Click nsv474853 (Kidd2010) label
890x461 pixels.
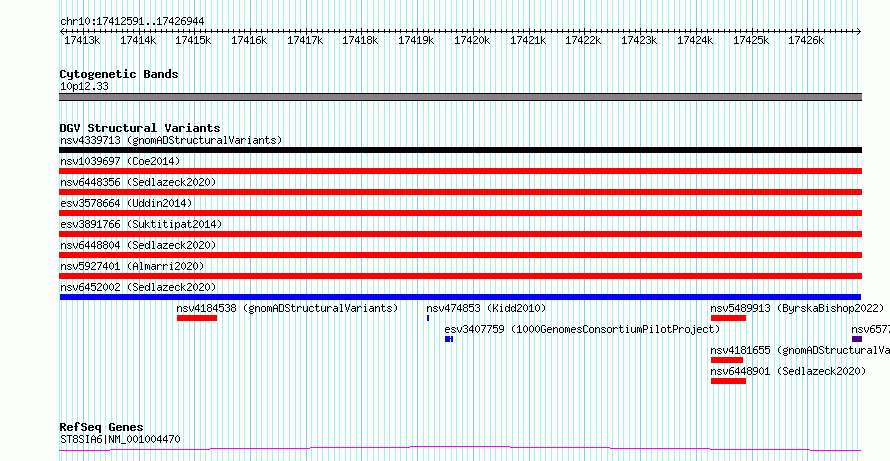(486, 308)
